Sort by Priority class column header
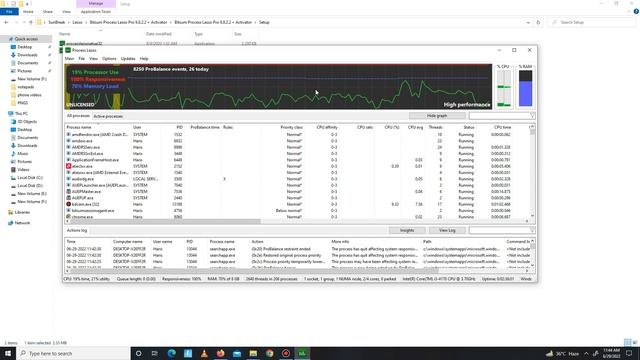The height and width of the screenshot is (360, 640). pyautogui.click(x=291, y=127)
